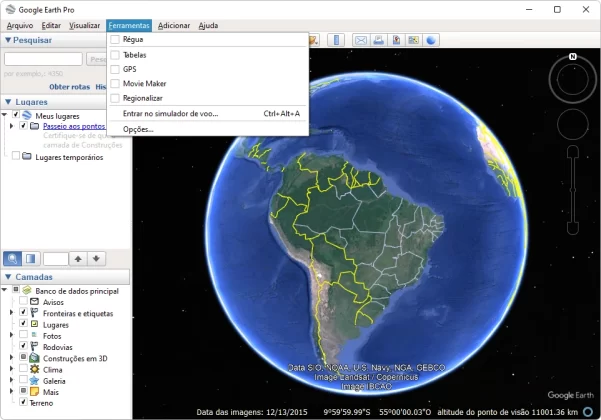Click the Email envelope toolbar icon
The height and width of the screenshot is (420, 601).
361,40
